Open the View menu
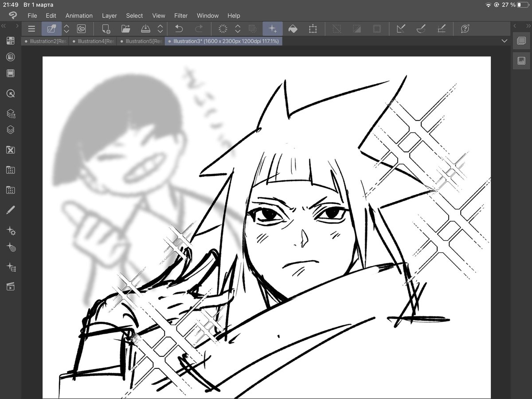532x399 pixels. [x=159, y=16]
